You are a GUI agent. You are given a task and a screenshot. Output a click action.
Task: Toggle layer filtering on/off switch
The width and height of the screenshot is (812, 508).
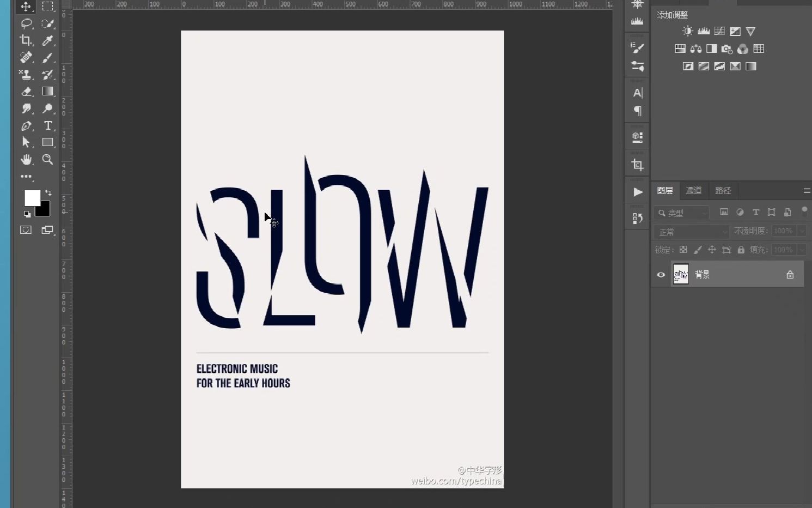pos(804,211)
